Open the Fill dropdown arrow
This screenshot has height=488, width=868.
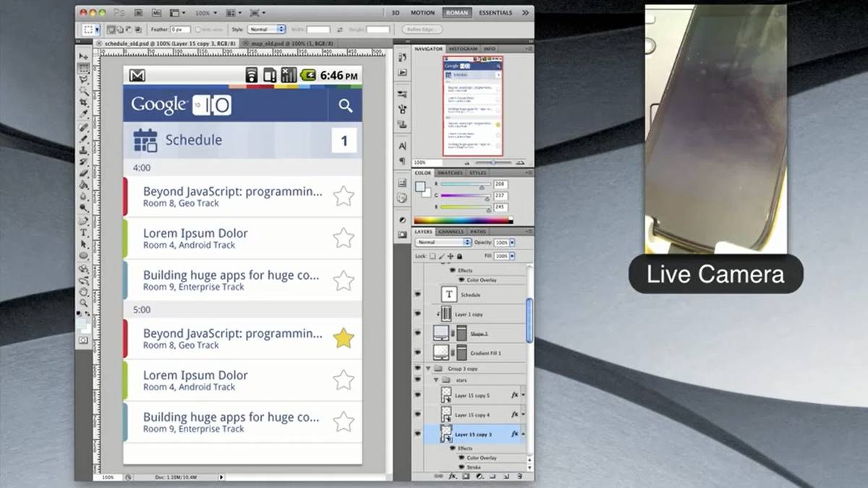click(513, 256)
